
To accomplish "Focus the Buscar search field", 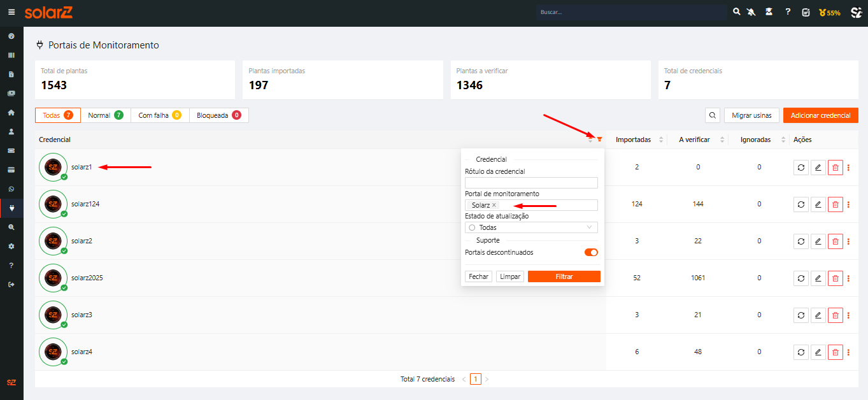I will coord(631,12).
